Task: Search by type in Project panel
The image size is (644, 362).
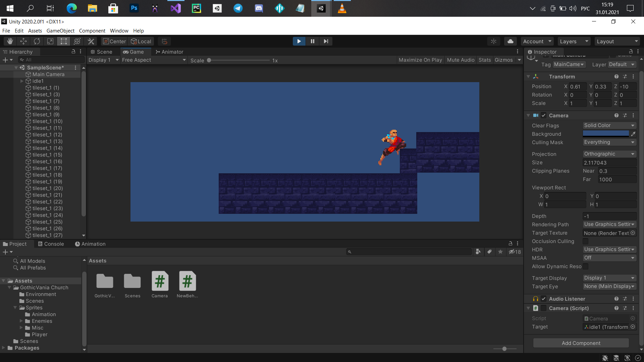Action: coord(478,252)
